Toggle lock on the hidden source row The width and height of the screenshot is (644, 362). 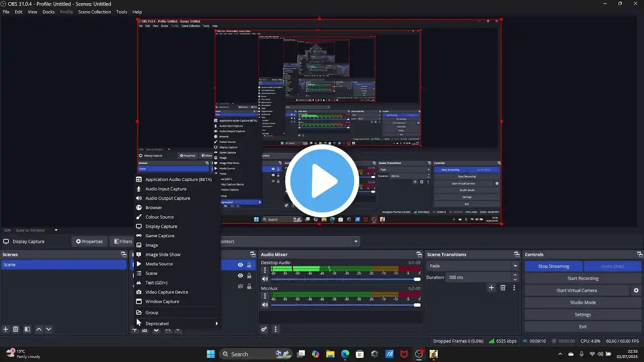[x=249, y=287]
